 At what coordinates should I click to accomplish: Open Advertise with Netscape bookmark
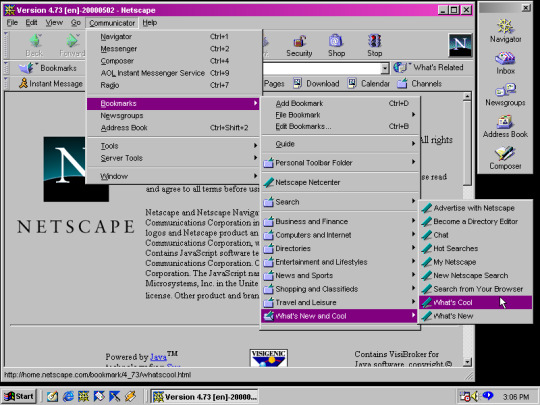[x=476, y=208]
